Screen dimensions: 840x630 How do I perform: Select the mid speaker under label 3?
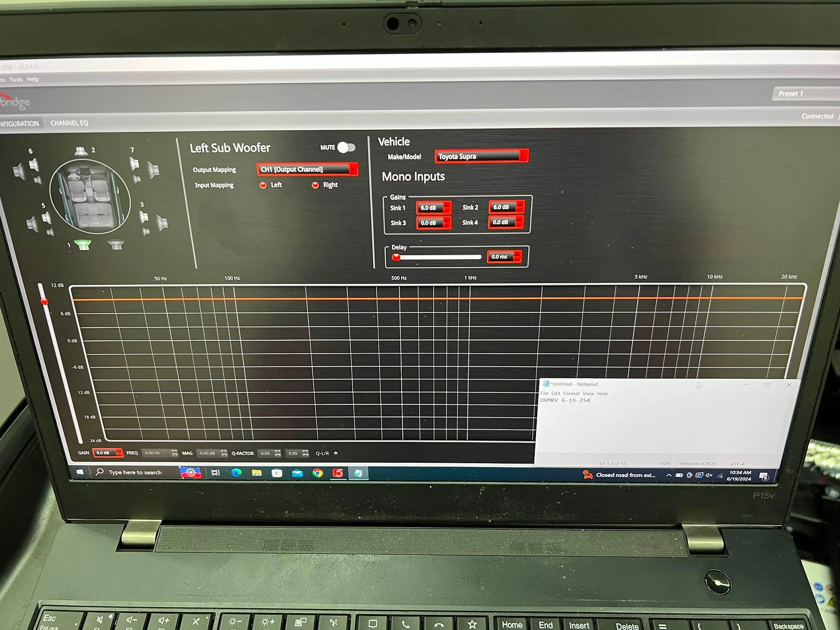click(x=144, y=217)
